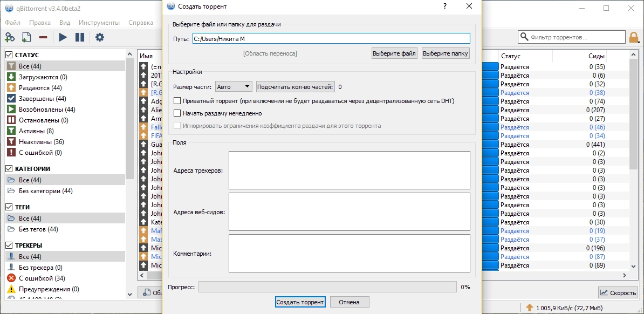This screenshot has width=644, height=314.
Task: Click into the Адреса веб-сидов text area
Action: pos(349,211)
